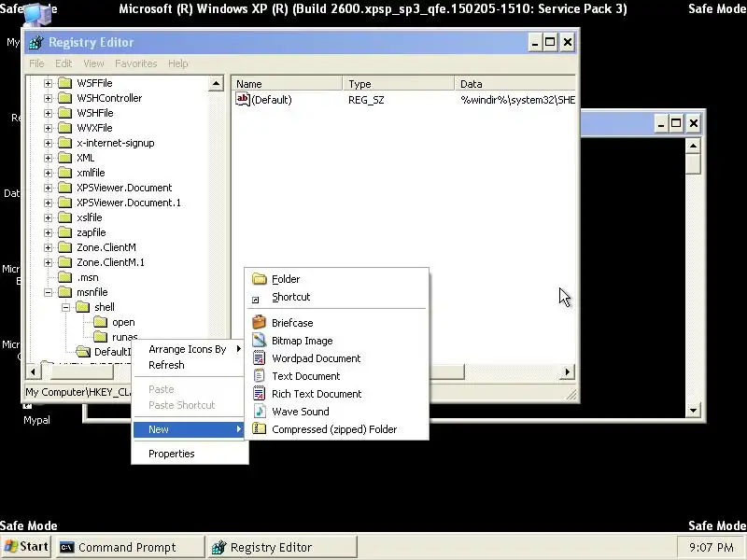The height and width of the screenshot is (560, 747).
Task: Click the Briefcase icon in submenu
Action: (260, 322)
